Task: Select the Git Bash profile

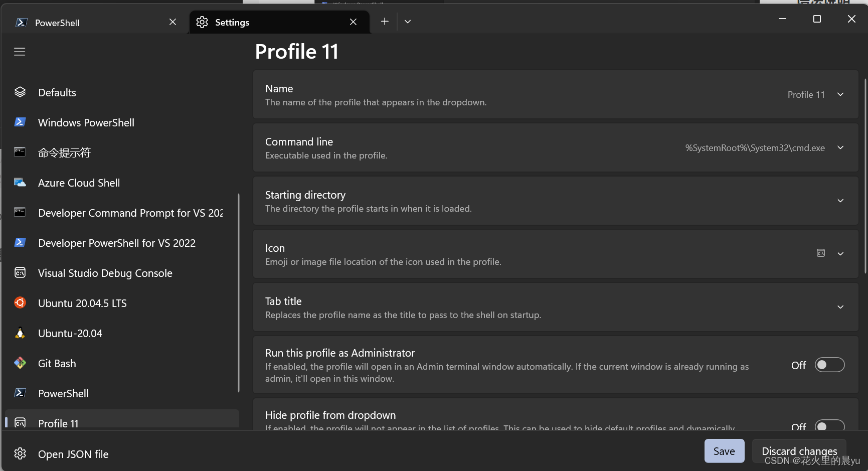Action: 121,363
